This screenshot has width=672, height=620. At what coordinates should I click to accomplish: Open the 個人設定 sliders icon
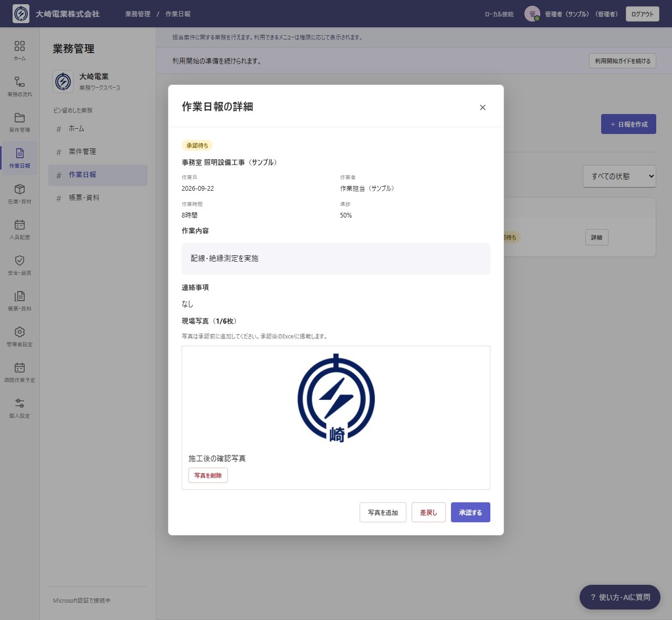pos(19,404)
